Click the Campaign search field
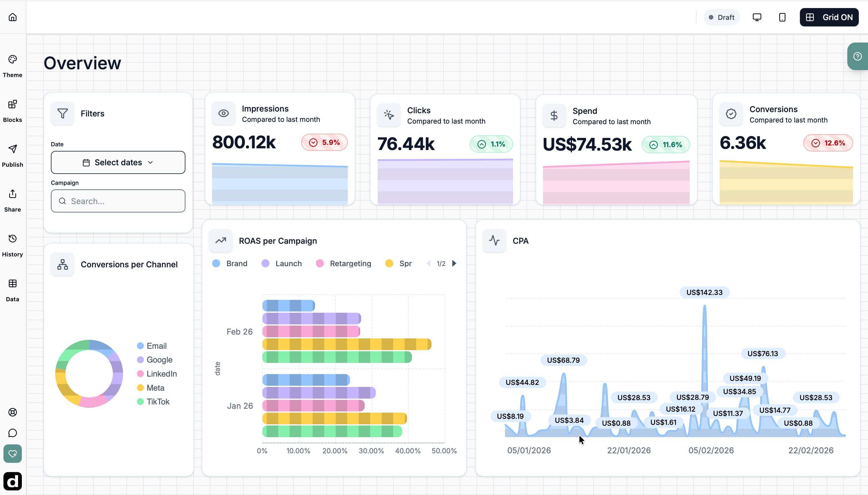This screenshot has height=495, width=868. [x=118, y=201]
